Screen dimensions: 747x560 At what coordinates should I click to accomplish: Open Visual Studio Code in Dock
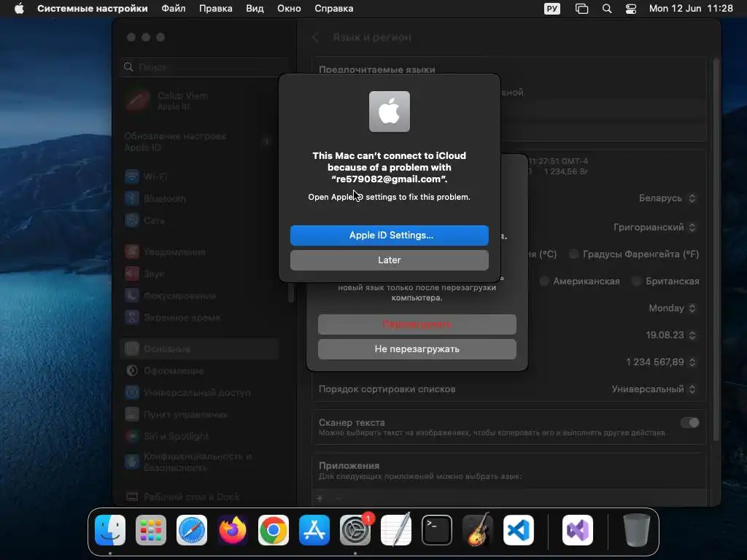click(x=519, y=530)
